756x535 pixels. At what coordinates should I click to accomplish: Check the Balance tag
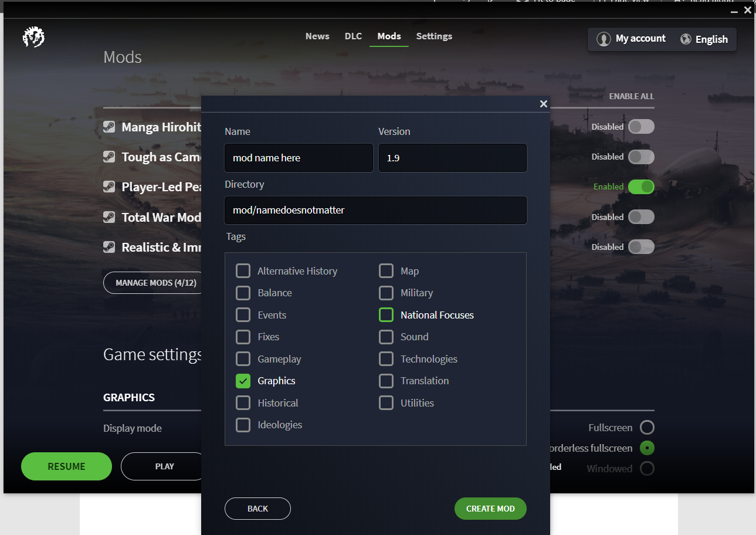(x=243, y=293)
